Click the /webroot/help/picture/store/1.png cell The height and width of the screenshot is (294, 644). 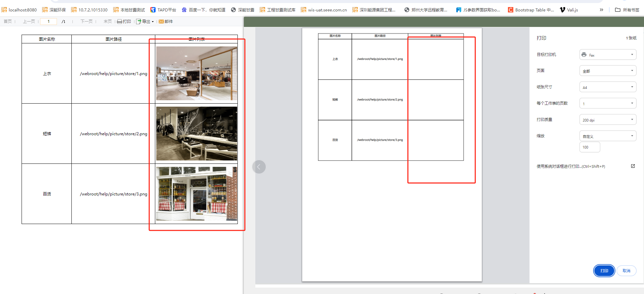pos(114,74)
